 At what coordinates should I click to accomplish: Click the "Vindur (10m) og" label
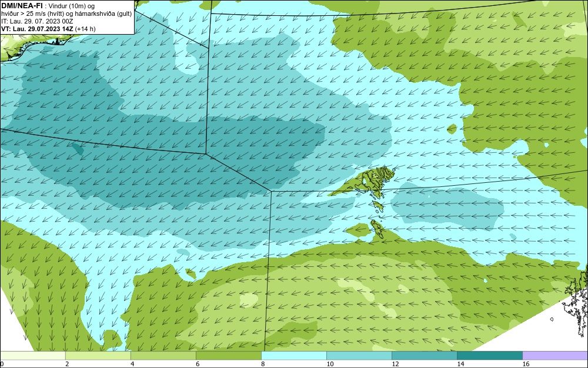(72, 6)
